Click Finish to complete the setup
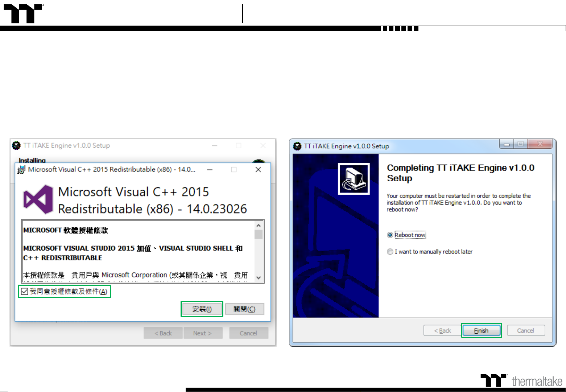The height and width of the screenshot is (392, 566). [x=481, y=330]
